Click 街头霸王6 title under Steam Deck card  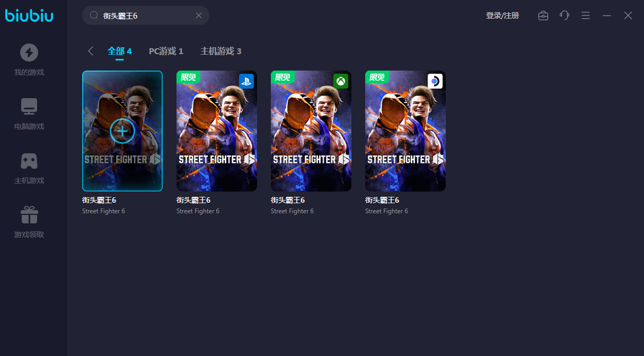[x=382, y=200]
